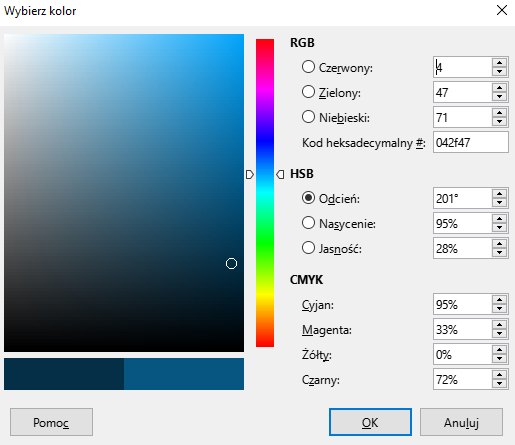Click the hue slider's left arrow marker
Image resolution: width=515 pixels, height=445 pixels.
coord(250,174)
